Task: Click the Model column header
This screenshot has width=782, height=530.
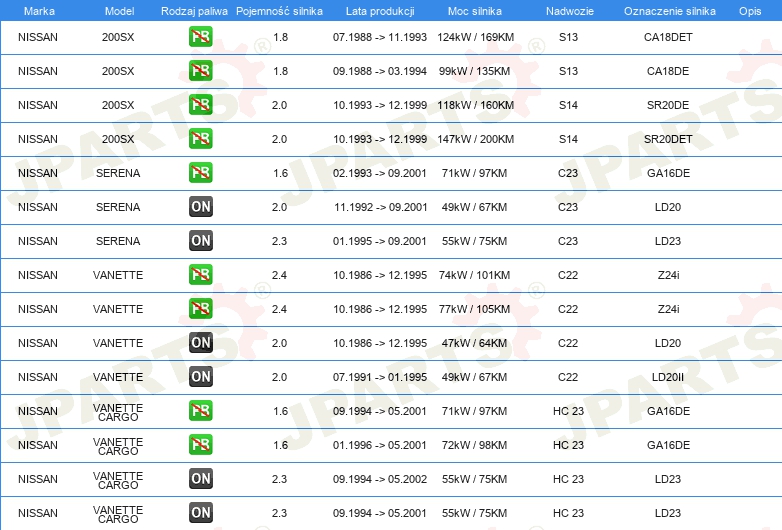Action: click(119, 11)
